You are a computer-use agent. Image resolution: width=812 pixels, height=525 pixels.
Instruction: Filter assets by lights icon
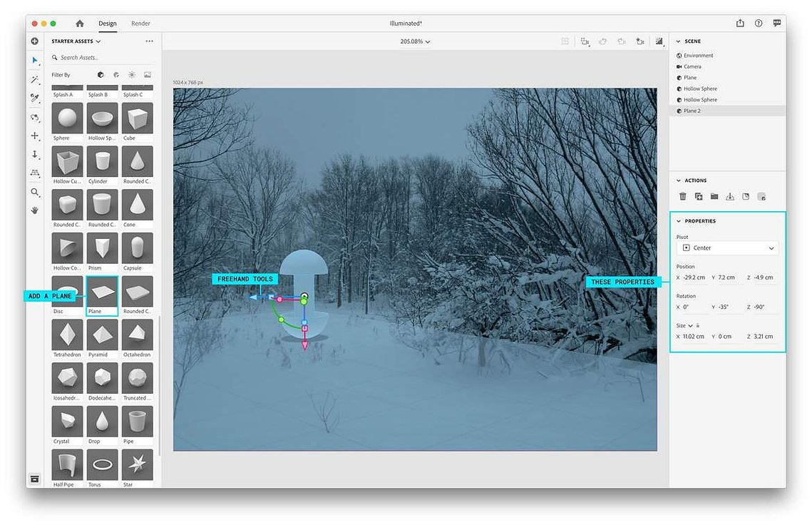point(132,75)
